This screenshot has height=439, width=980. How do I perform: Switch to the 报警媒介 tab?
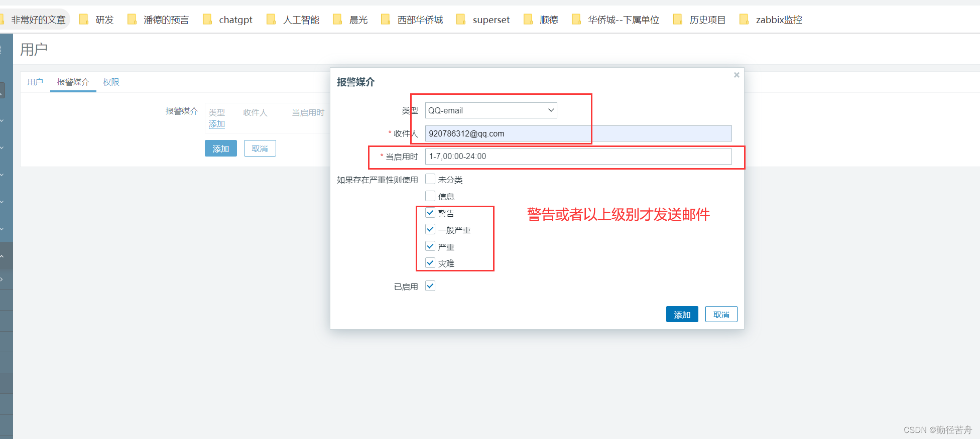73,82
